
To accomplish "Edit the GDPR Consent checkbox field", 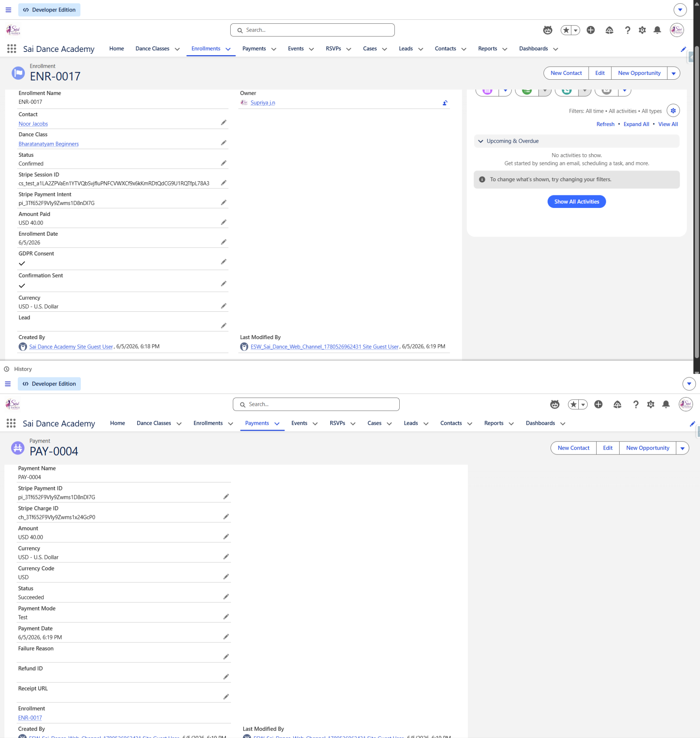I will tap(224, 262).
